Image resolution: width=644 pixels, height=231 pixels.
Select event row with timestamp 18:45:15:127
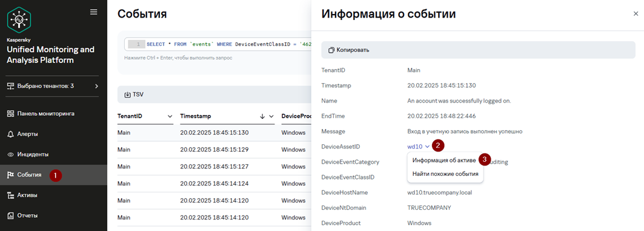coord(214,167)
